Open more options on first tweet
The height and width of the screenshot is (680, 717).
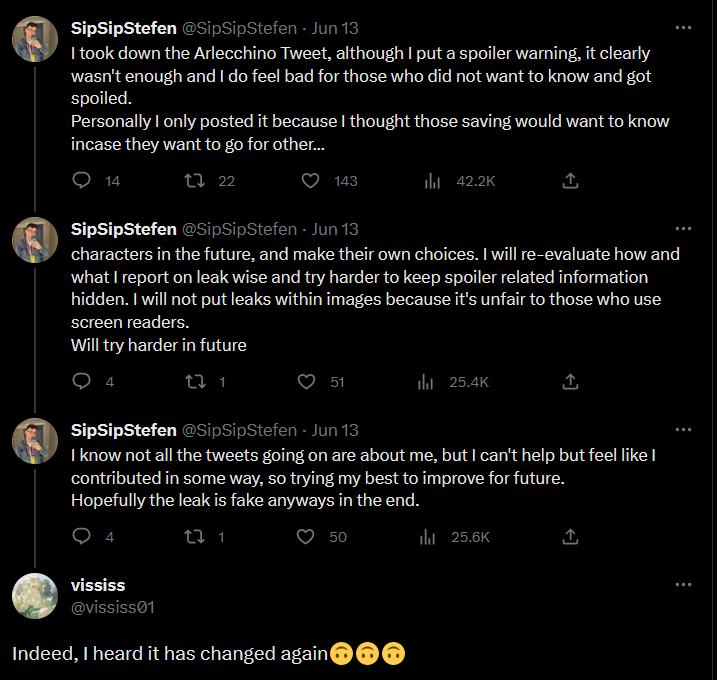tap(683, 27)
